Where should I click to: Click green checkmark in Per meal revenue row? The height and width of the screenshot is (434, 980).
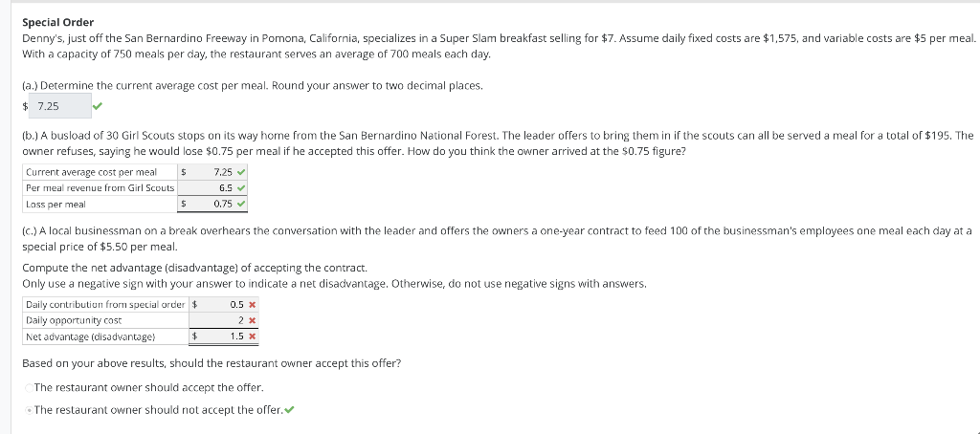[241, 187]
